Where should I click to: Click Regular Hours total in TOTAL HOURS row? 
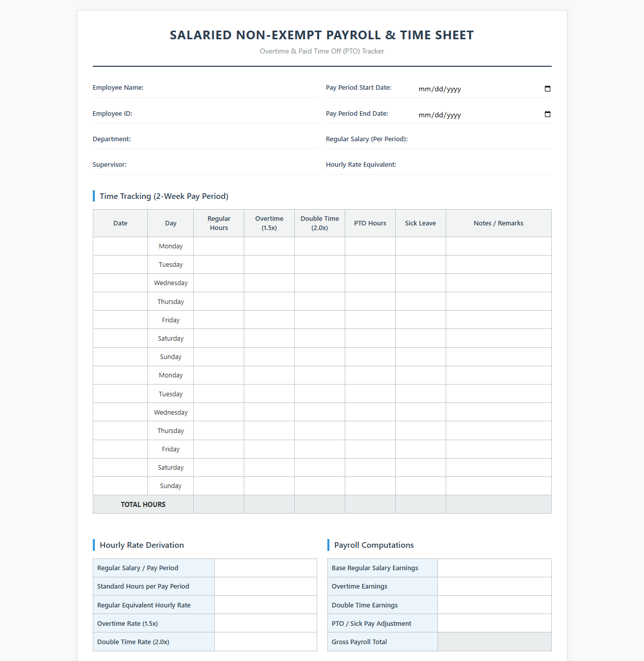[219, 504]
